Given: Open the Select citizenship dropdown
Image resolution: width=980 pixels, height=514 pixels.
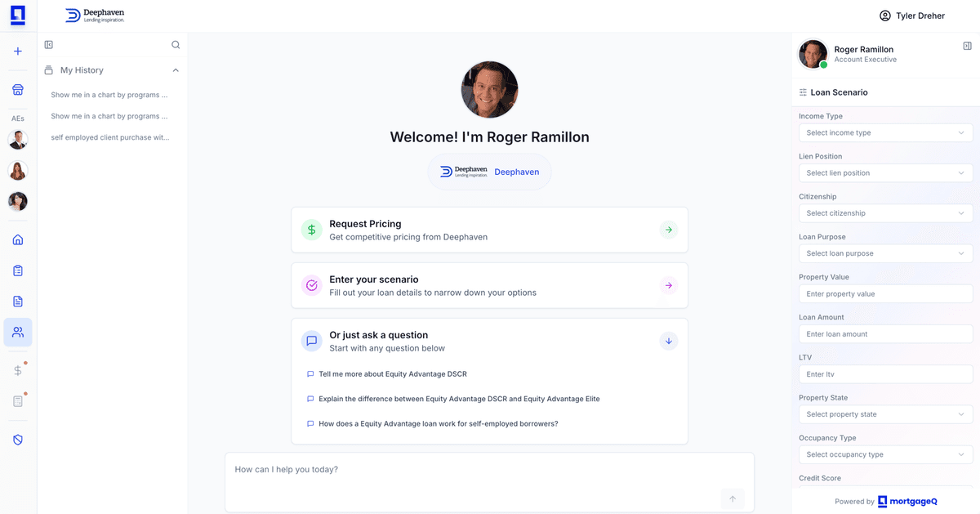Looking at the screenshot, I should (x=885, y=212).
